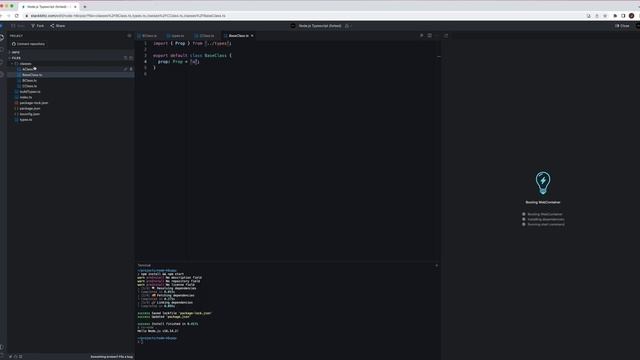
Task: Click the StackBlitz logo icon
Action: [2, 26]
